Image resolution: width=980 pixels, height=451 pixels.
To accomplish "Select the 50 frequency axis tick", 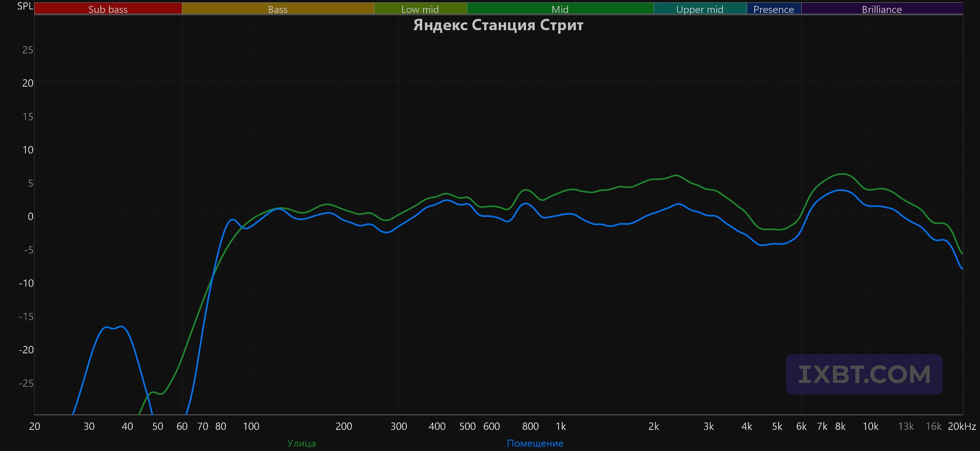I will (x=158, y=426).
